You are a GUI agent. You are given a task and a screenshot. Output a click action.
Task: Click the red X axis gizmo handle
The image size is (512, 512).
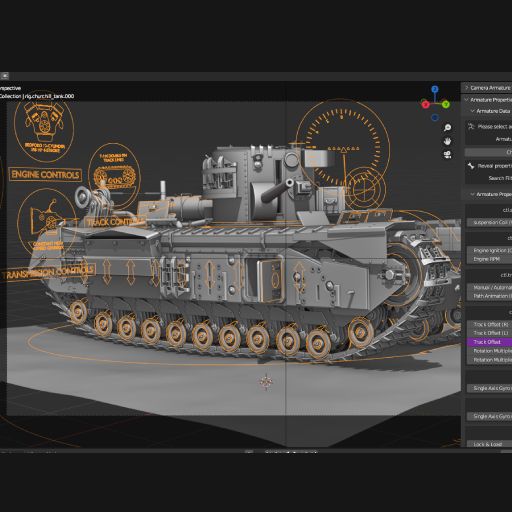tap(425, 104)
